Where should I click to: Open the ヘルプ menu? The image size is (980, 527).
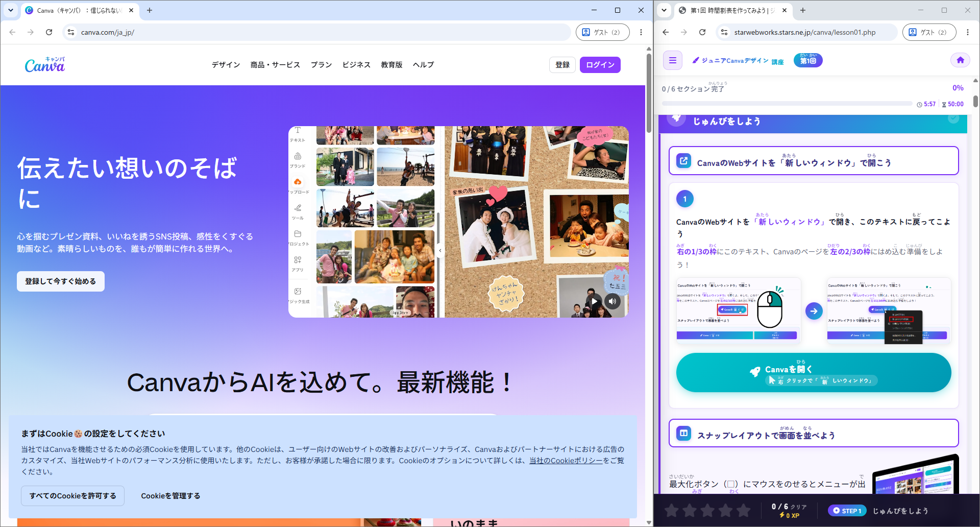click(x=423, y=65)
